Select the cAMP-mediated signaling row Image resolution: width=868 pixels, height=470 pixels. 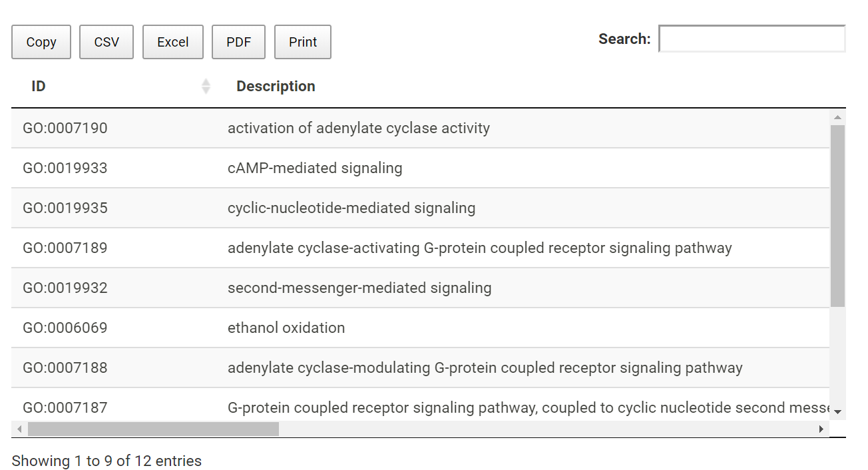421,168
